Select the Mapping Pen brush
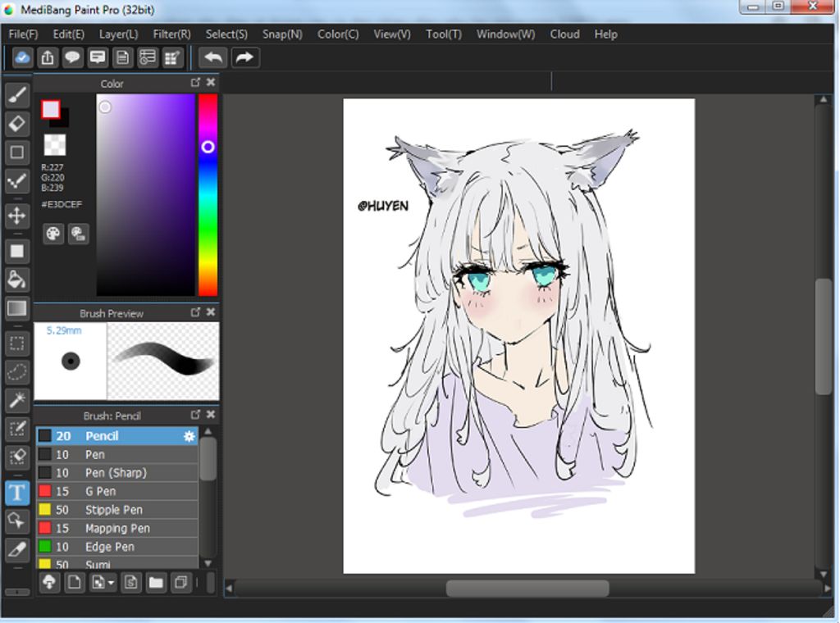 tap(117, 528)
